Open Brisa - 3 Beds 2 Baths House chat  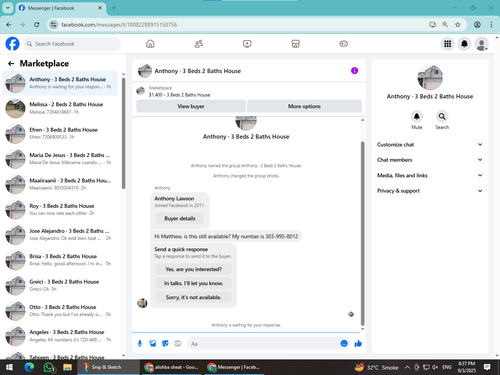point(60,260)
